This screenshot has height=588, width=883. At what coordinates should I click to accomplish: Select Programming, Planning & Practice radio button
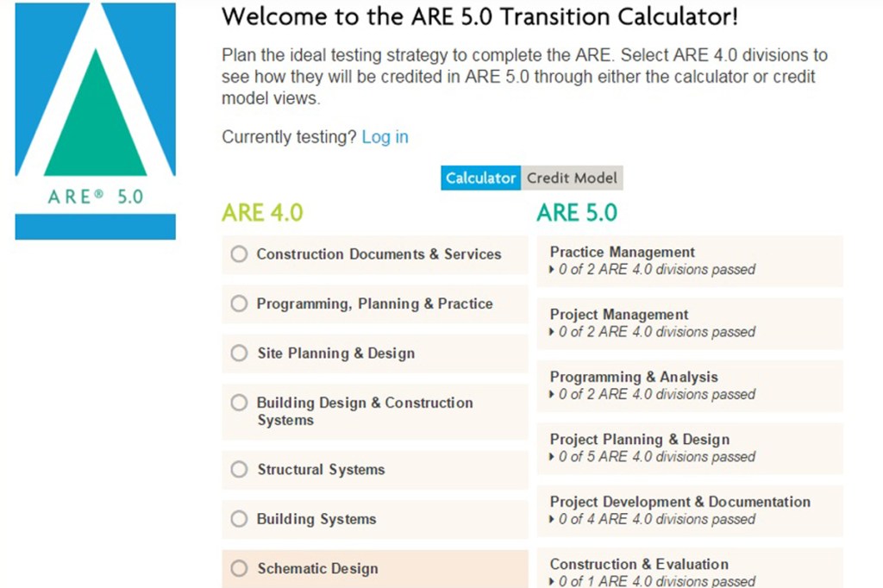[x=240, y=303]
